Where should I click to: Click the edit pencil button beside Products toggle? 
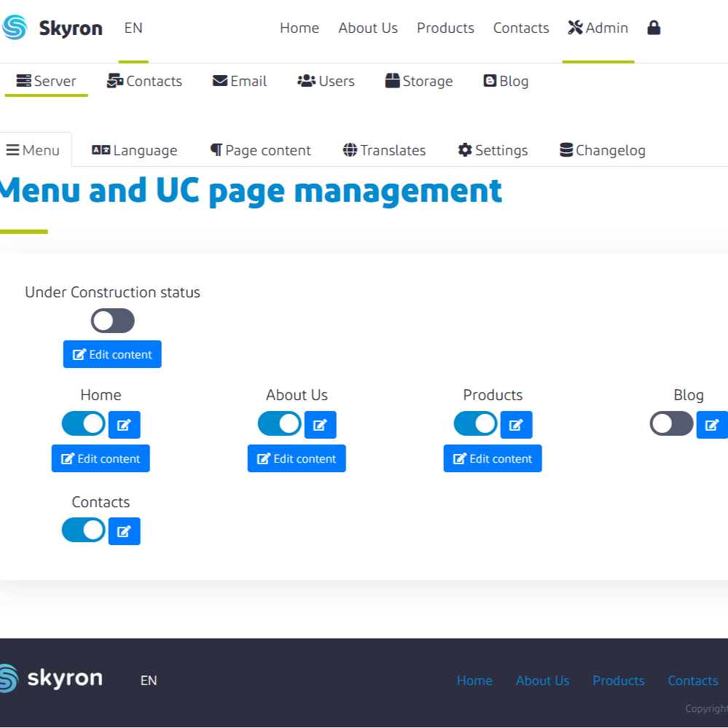click(x=516, y=425)
